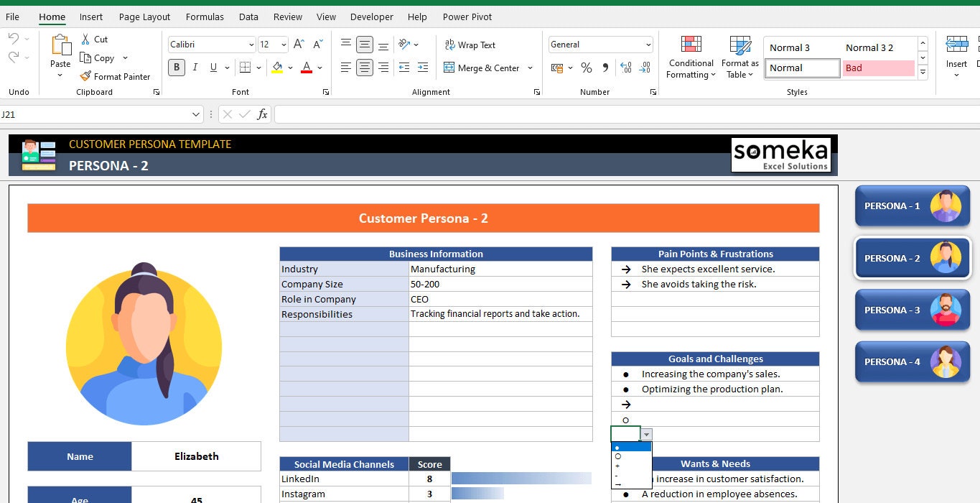
Task: Open the Merge & Center dropdown arrow
Action: (529, 68)
